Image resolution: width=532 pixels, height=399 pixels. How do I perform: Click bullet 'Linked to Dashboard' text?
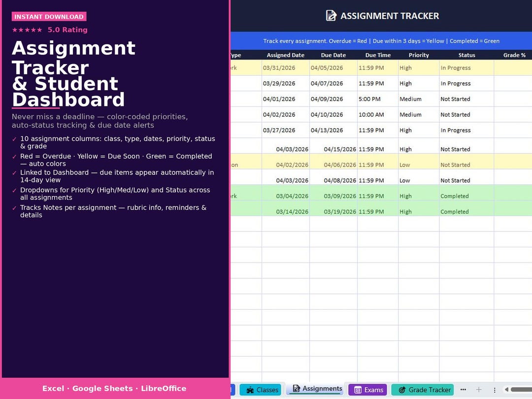117,176
